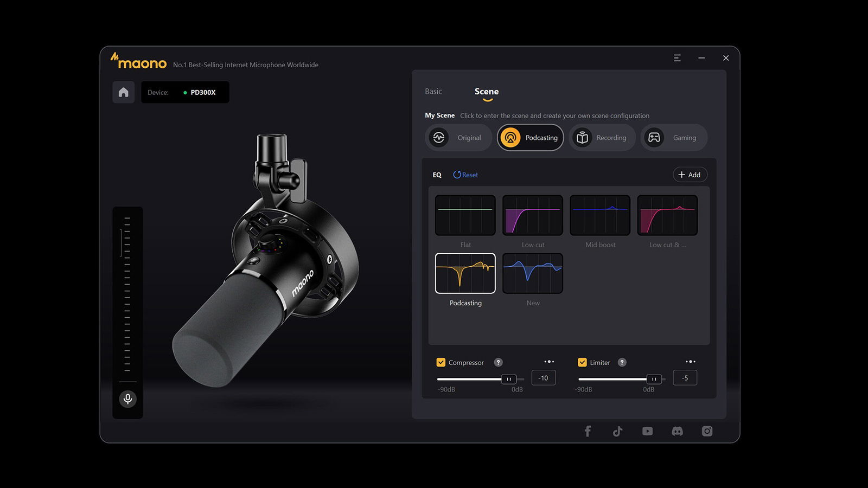Image resolution: width=868 pixels, height=488 pixels.
Task: Show Compressor help question mark
Action: (498, 362)
